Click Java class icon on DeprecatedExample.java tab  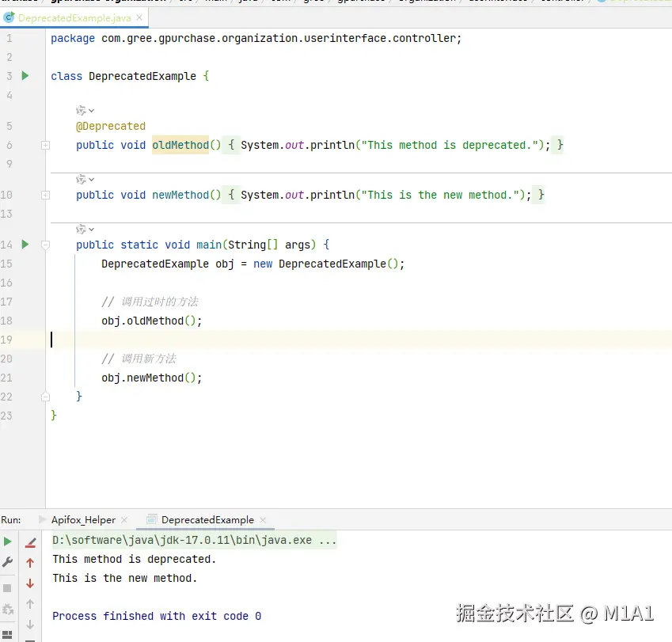[9, 17]
